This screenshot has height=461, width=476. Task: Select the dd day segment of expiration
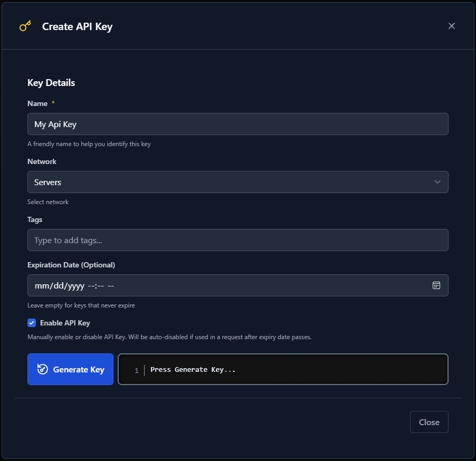[57, 286]
